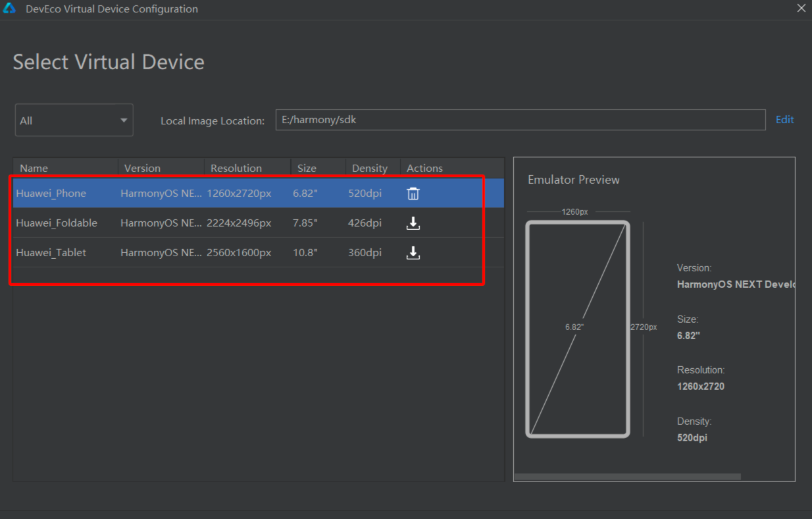Click the Huawei_Tablet version cell
The image size is (812, 519).
pos(161,253)
